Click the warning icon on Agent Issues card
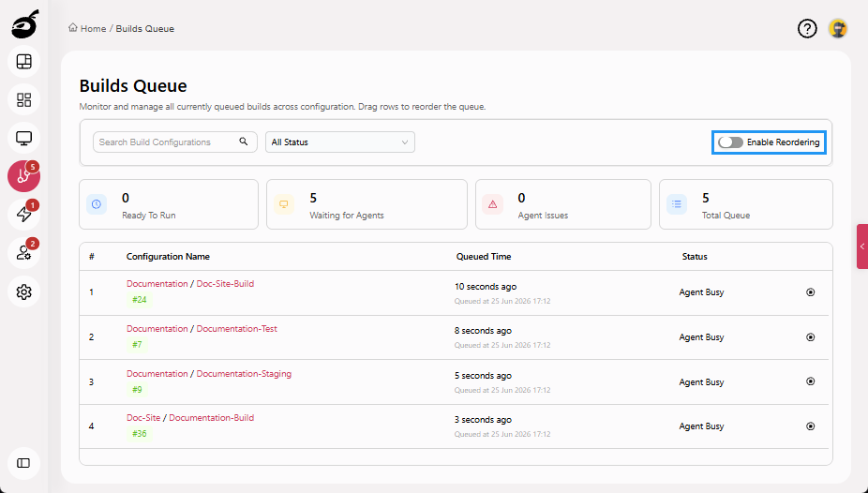 493,204
